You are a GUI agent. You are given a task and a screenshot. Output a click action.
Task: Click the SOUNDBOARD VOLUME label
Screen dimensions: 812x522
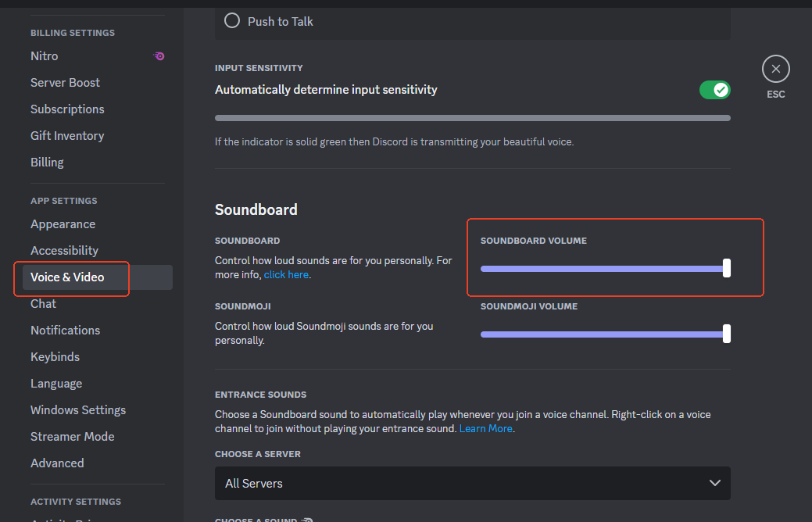coord(534,241)
